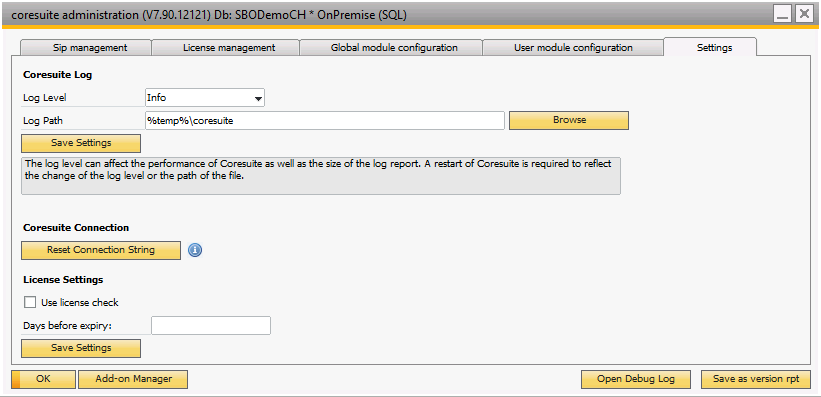Open the Log Level dropdown
This screenshot has height=397, width=821.
pos(205,97)
